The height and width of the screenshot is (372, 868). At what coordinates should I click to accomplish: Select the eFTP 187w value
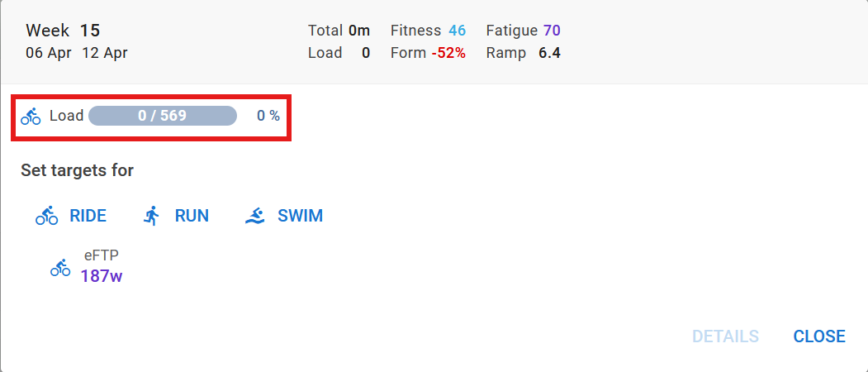(102, 276)
